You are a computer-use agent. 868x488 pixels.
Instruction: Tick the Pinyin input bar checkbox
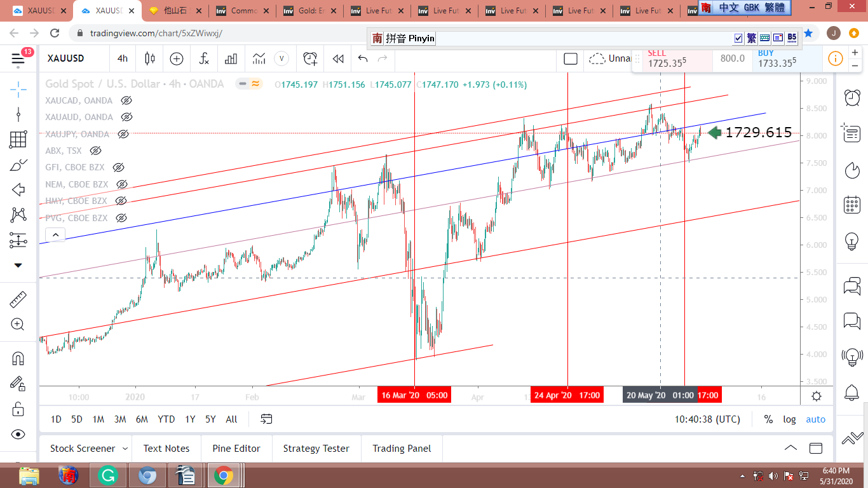738,38
